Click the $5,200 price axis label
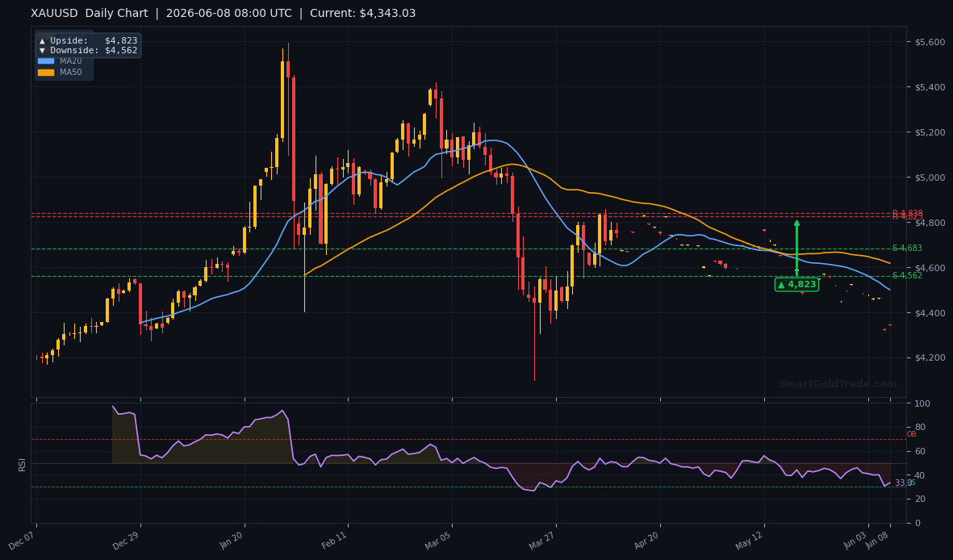The height and width of the screenshot is (560, 953). 930,132
